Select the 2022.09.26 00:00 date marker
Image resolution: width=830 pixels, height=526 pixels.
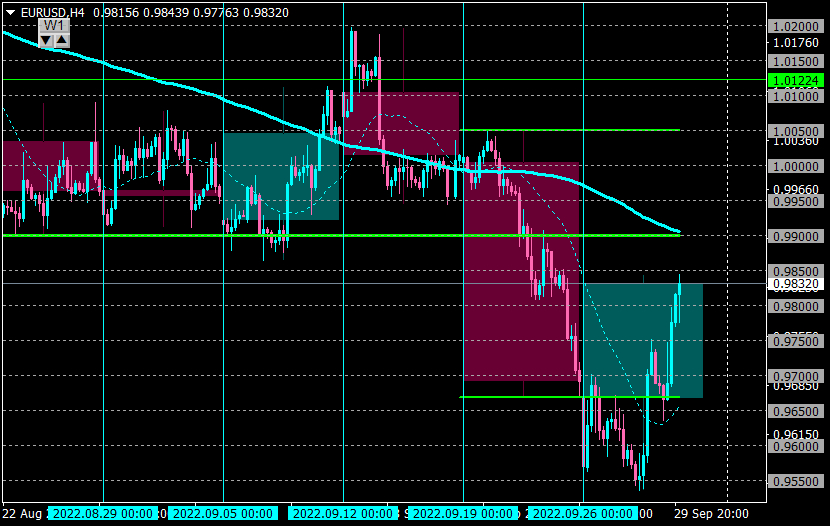click(583, 513)
